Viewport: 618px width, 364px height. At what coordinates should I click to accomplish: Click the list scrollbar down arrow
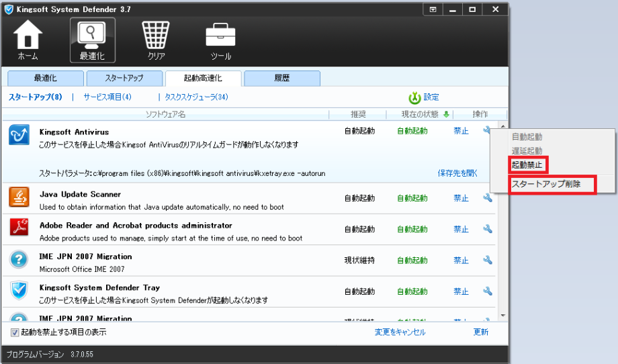[x=501, y=315]
